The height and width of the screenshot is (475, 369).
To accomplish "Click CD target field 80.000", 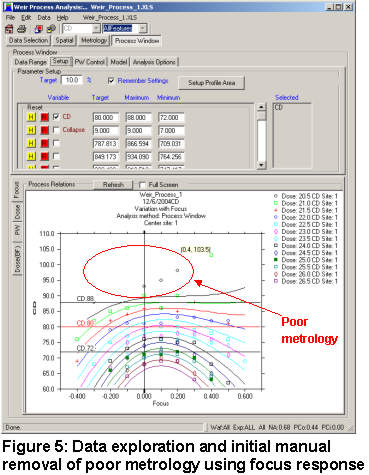I will point(106,117).
